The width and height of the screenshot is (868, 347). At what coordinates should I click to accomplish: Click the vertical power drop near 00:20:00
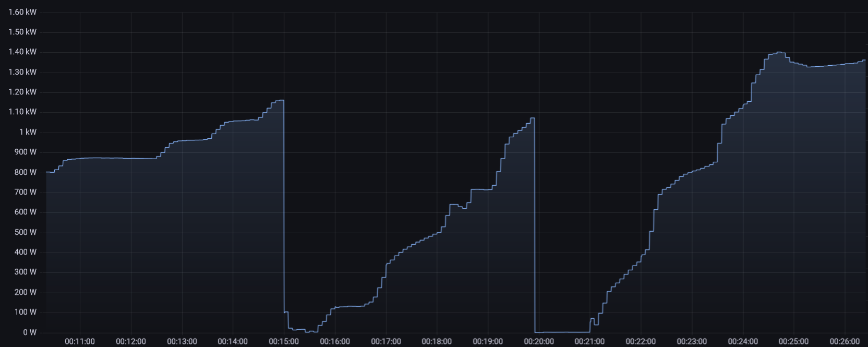[x=535, y=225]
